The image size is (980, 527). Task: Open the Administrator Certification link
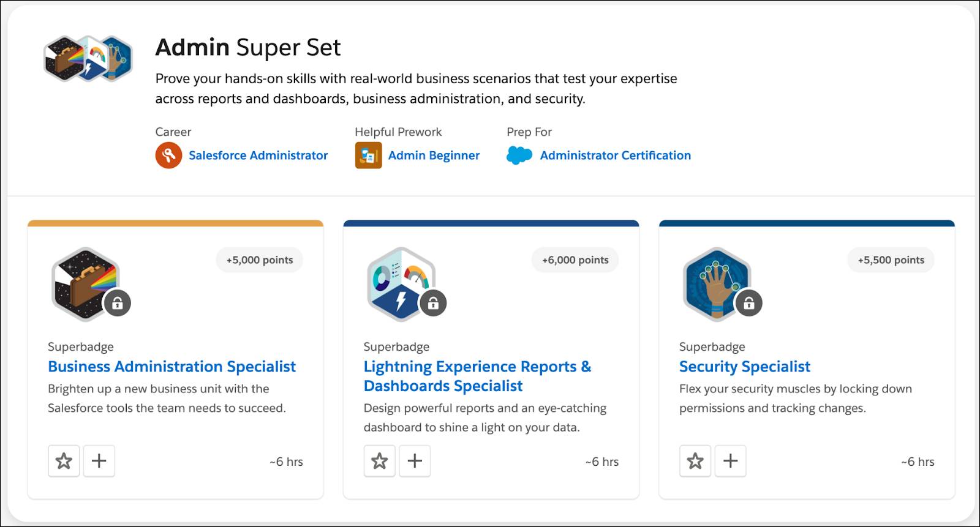click(616, 155)
